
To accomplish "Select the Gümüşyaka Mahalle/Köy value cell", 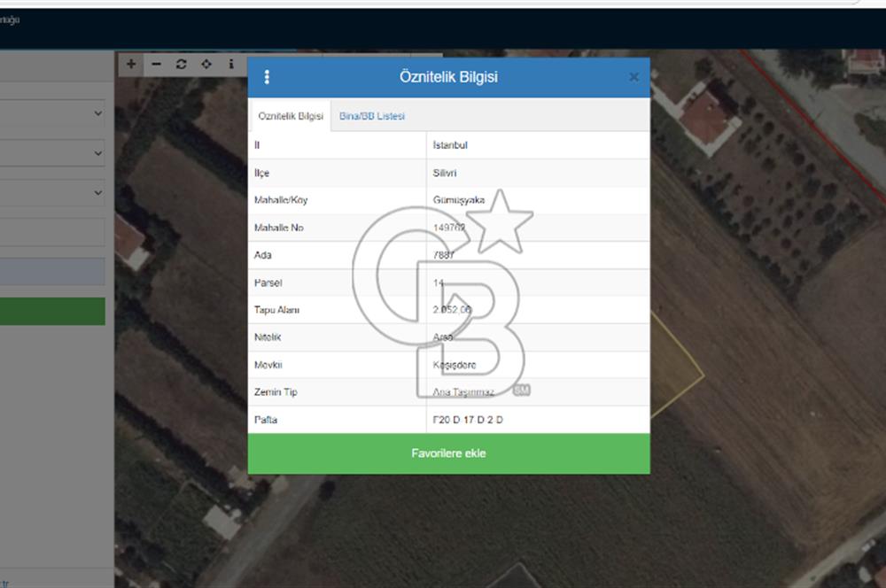I will click(459, 200).
